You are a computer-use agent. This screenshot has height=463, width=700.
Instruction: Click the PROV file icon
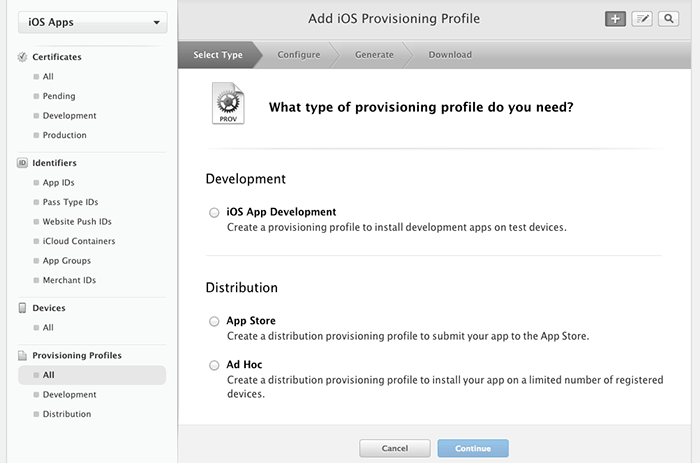[x=227, y=105]
